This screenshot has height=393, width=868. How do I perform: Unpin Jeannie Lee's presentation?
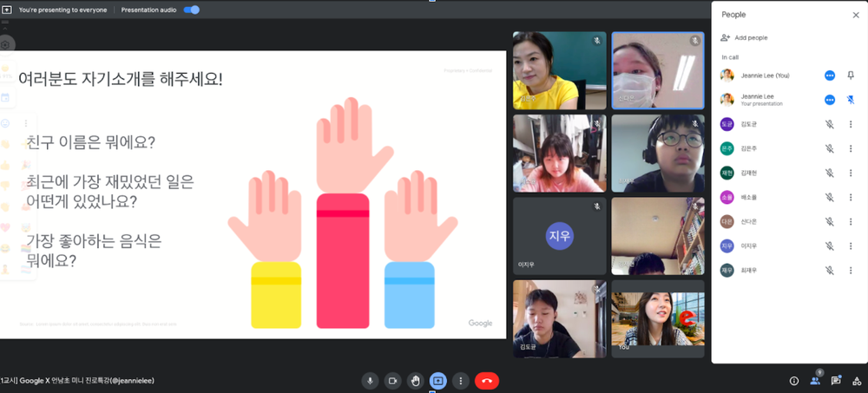pos(851,100)
